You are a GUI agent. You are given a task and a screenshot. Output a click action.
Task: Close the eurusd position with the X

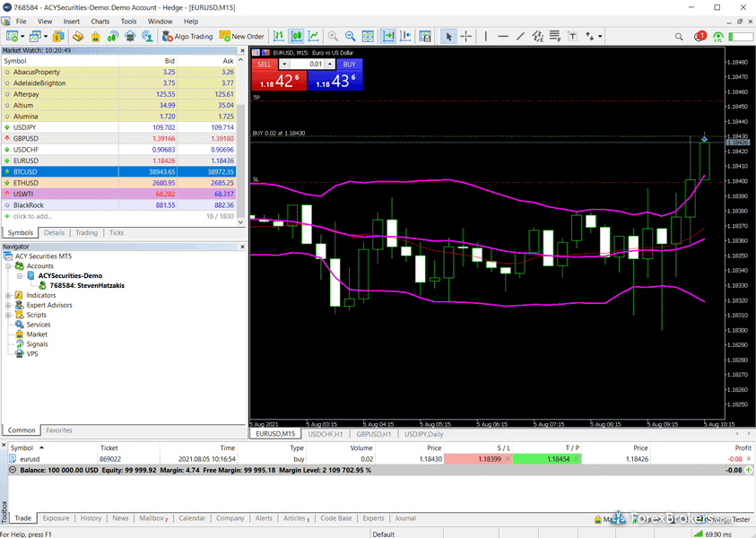[748, 459]
